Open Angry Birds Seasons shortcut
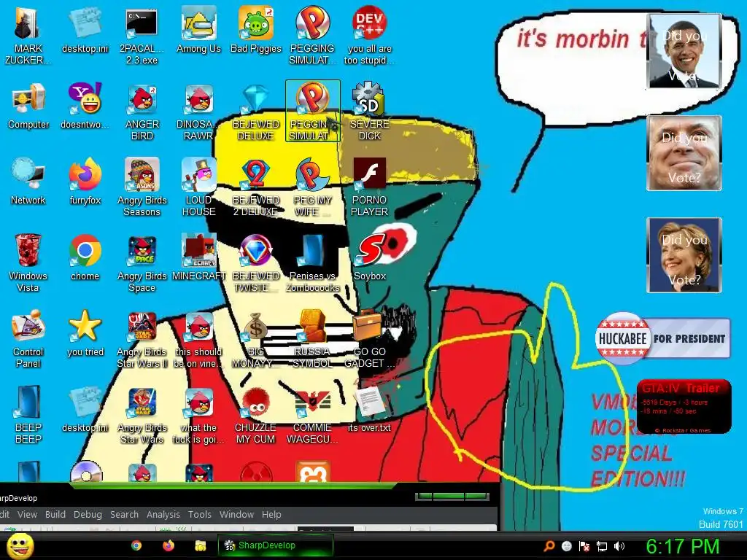This screenshot has height=560, width=747. (142, 187)
